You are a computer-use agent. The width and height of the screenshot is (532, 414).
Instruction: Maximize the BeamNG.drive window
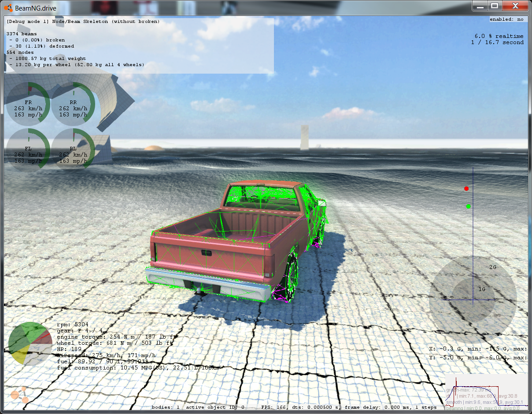[495, 6]
